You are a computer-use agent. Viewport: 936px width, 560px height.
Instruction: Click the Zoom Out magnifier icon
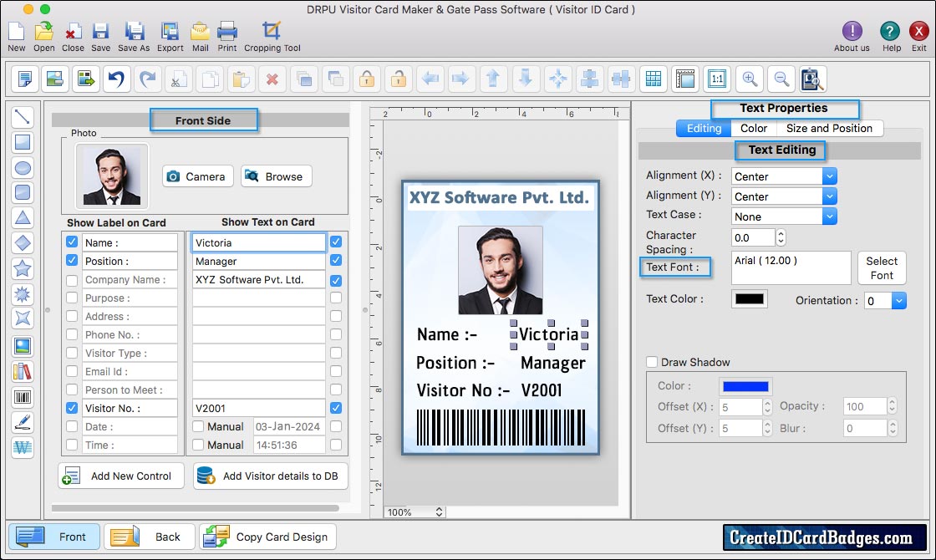[781, 79]
